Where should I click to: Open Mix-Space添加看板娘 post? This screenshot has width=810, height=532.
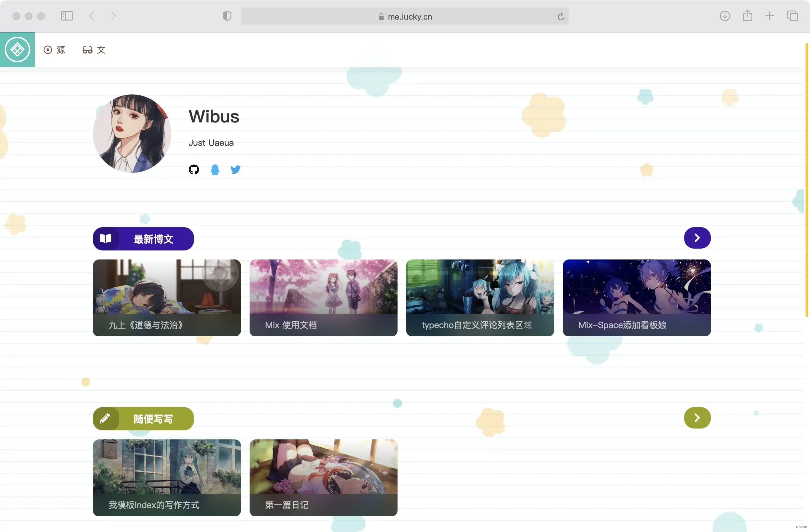(x=637, y=298)
